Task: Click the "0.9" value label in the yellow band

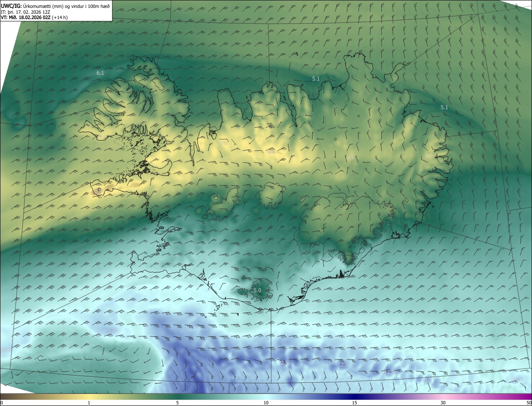Action: pyautogui.click(x=224, y=143)
